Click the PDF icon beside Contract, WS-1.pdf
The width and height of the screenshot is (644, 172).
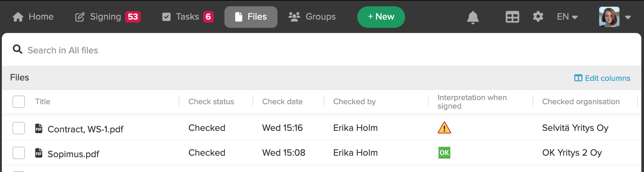[39, 128]
